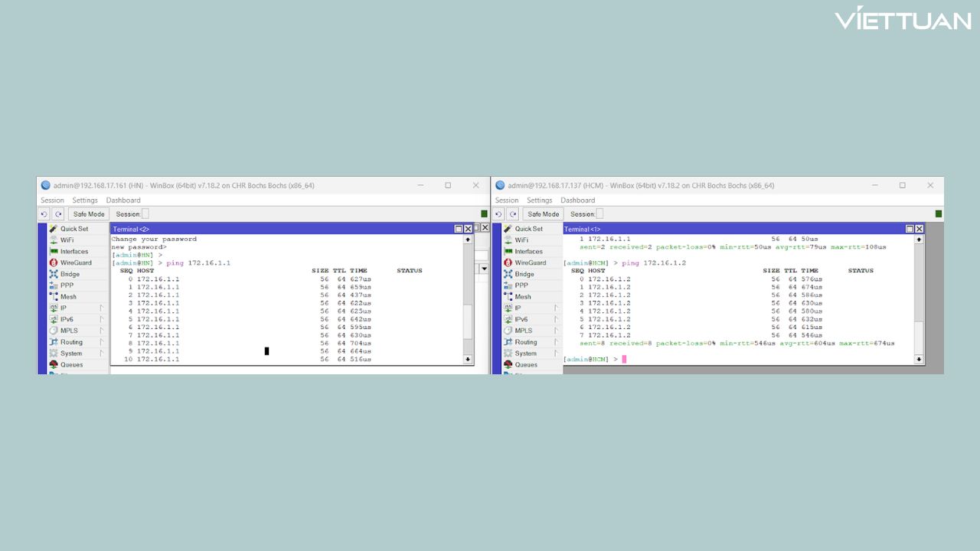
Task: Open WiFi in the HN window sidebar
Action: pos(67,240)
